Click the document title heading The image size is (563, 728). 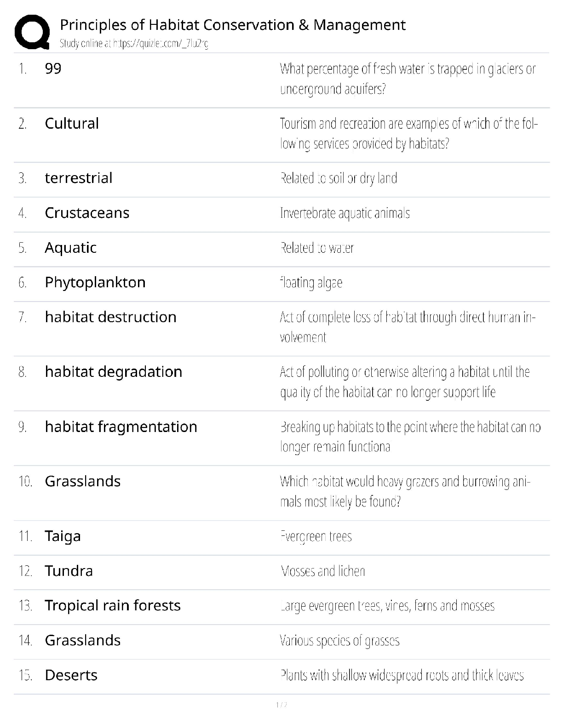tap(233, 24)
